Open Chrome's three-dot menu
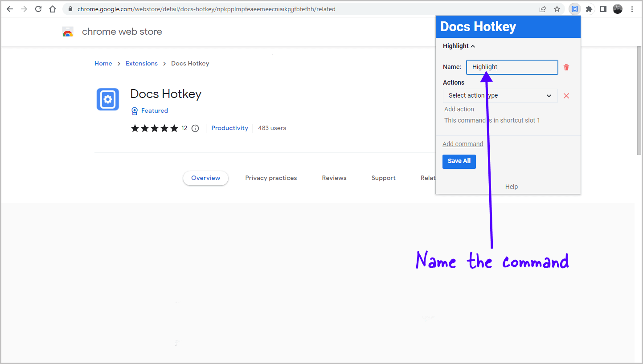 [x=632, y=8]
